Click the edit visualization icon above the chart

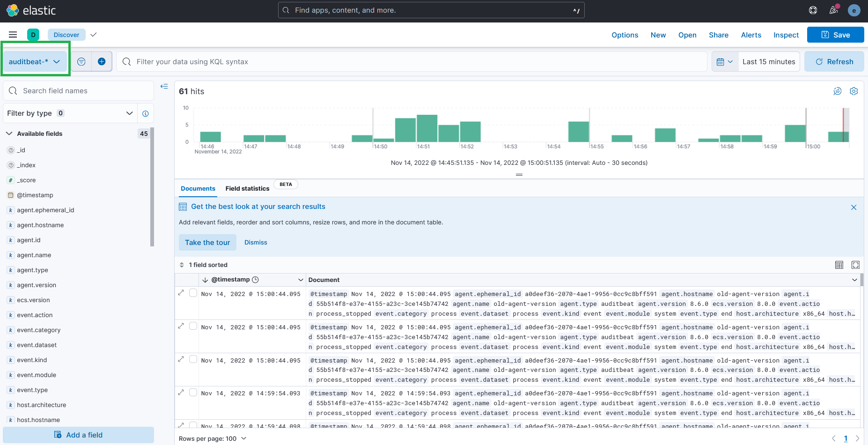(x=838, y=91)
